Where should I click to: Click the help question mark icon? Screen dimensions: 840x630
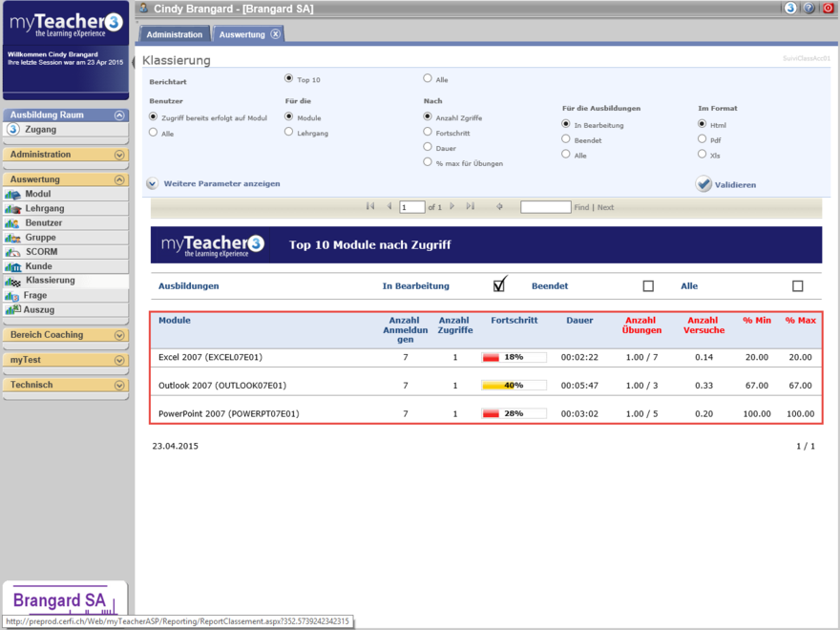click(808, 8)
